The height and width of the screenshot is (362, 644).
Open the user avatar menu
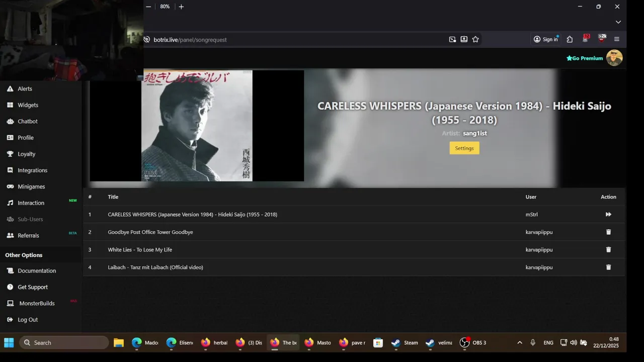614,58
